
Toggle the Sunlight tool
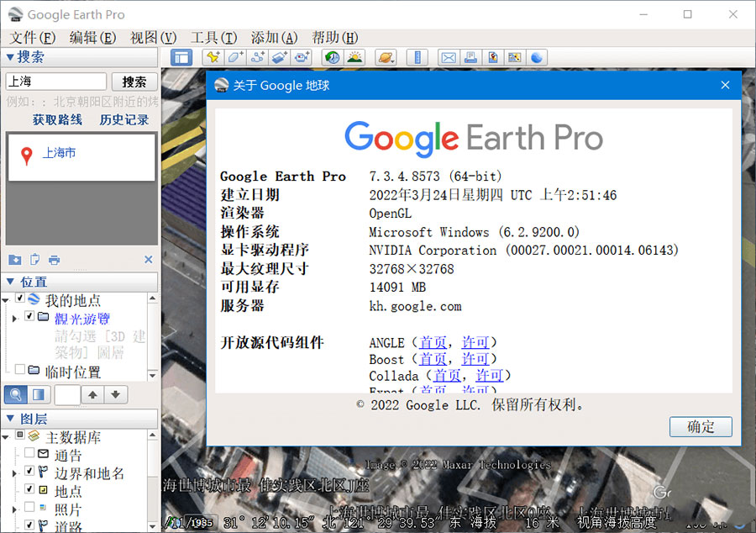pos(354,56)
